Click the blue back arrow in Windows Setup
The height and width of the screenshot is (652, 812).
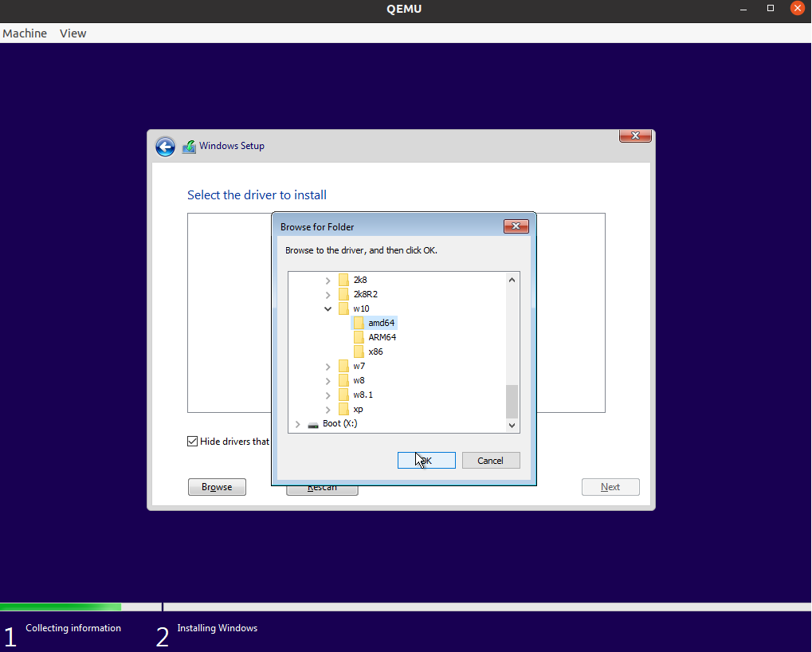[165, 147]
